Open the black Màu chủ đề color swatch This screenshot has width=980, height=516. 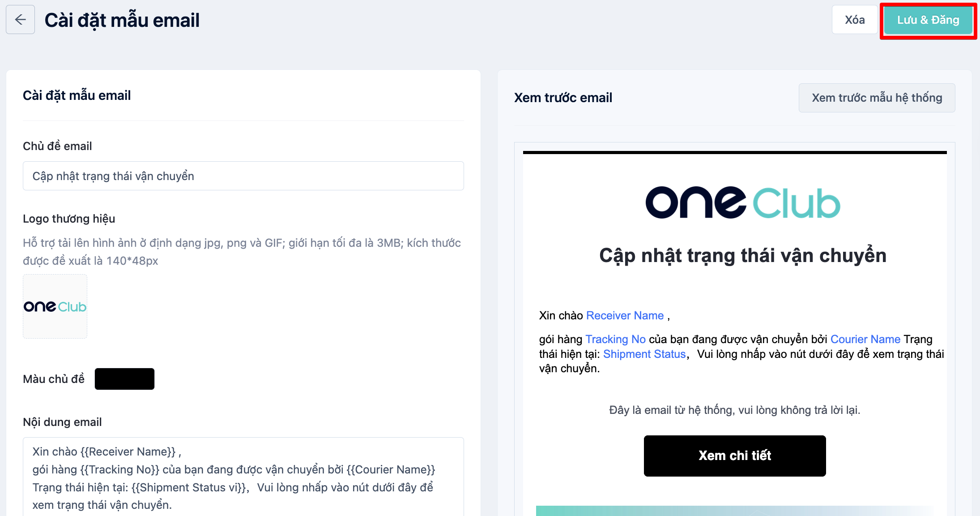pos(124,379)
